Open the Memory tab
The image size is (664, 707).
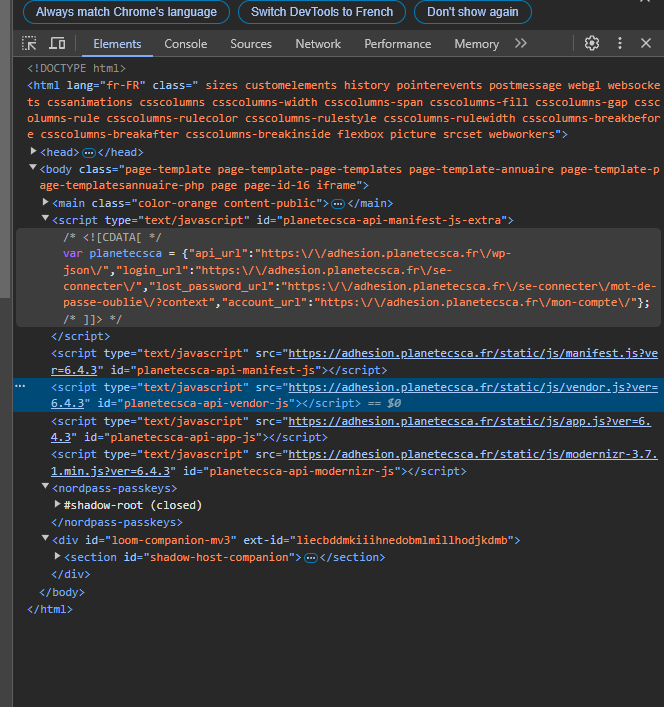[x=476, y=44]
